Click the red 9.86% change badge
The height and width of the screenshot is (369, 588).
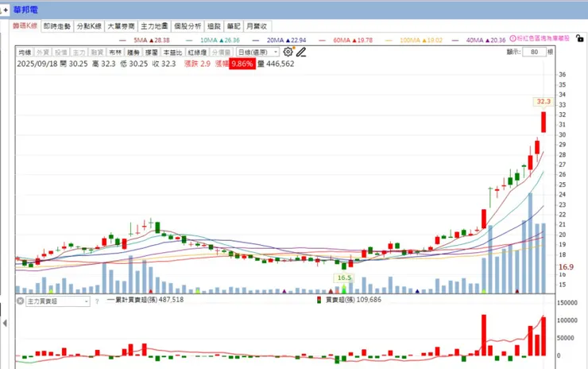coord(242,64)
